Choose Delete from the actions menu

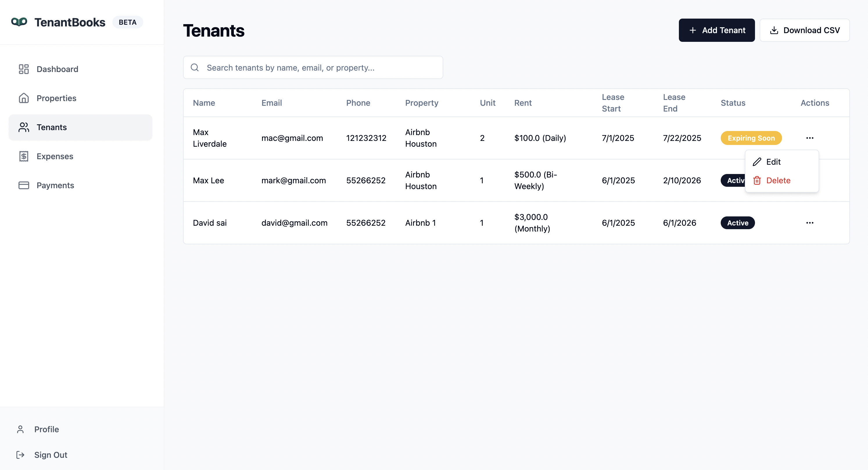click(x=782, y=180)
